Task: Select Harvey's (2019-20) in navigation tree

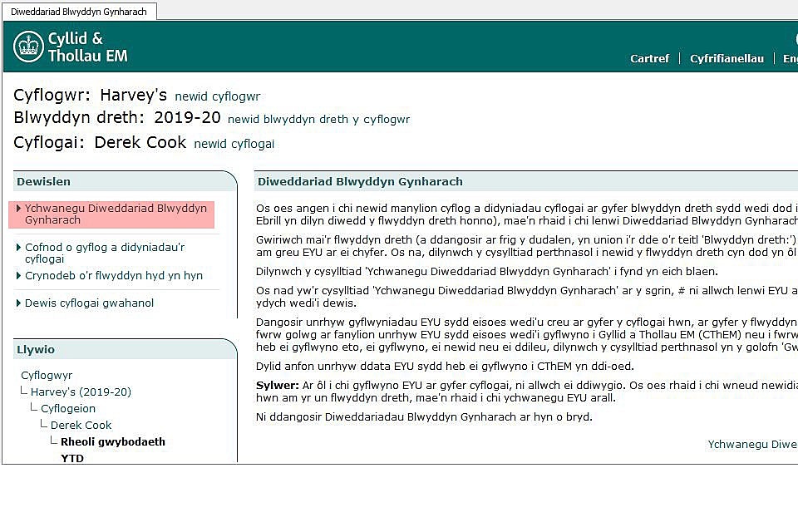Action: [81, 392]
